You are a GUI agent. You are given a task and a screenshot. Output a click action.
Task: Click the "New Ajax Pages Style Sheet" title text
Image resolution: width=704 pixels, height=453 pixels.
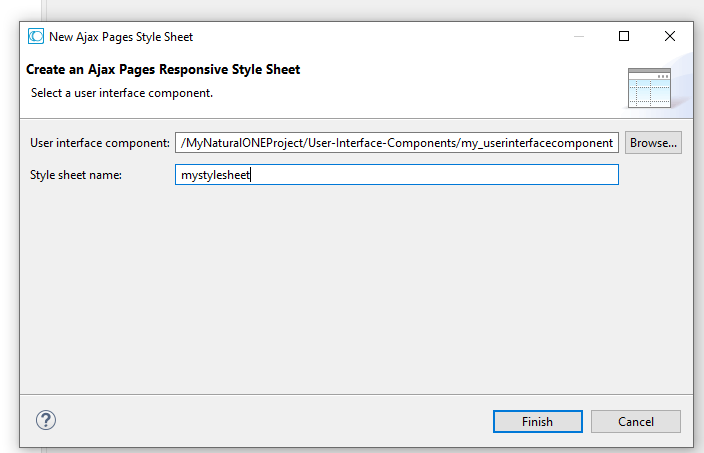pos(121,37)
